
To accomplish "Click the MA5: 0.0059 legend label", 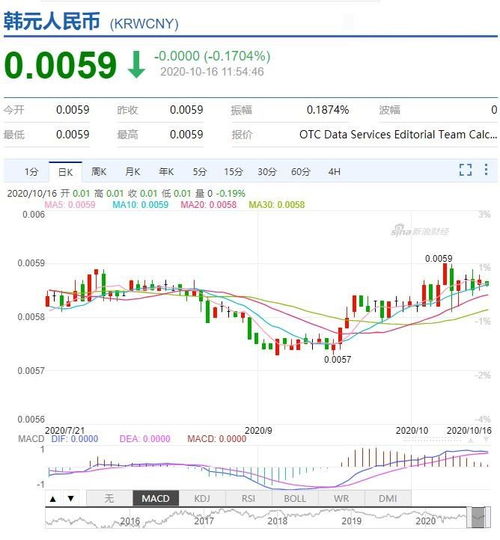I will pos(70,205).
